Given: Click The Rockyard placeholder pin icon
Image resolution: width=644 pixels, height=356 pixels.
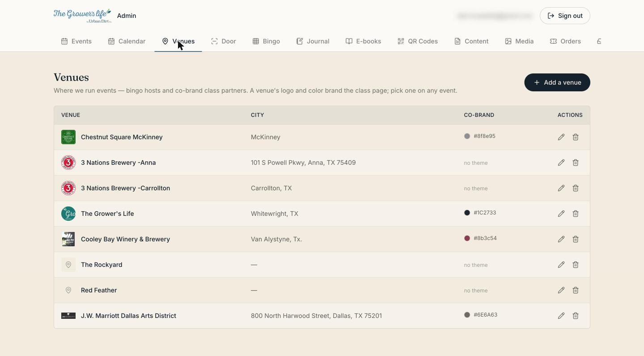Looking at the screenshot, I should coord(68,265).
